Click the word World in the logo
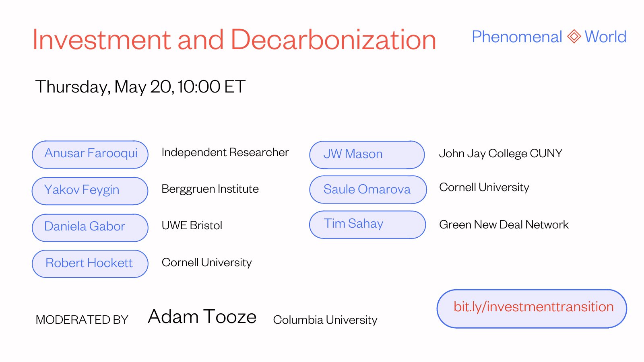This screenshot has width=644, height=362. click(x=605, y=37)
